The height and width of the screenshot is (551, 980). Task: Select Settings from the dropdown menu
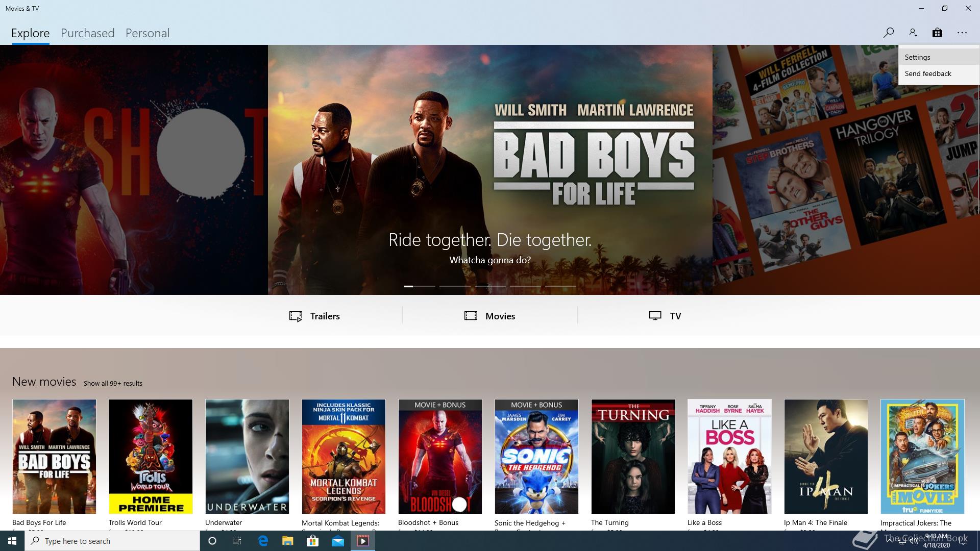(939, 57)
